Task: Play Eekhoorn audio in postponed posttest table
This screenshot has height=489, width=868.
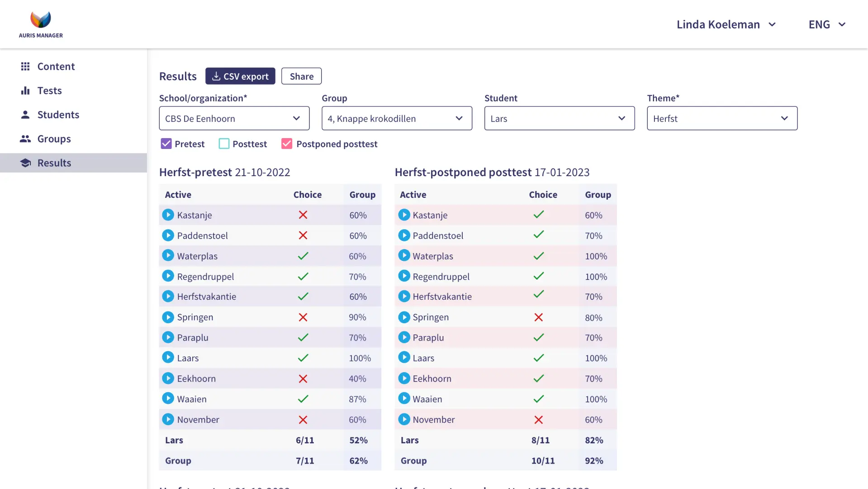Action: click(x=404, y=378)
